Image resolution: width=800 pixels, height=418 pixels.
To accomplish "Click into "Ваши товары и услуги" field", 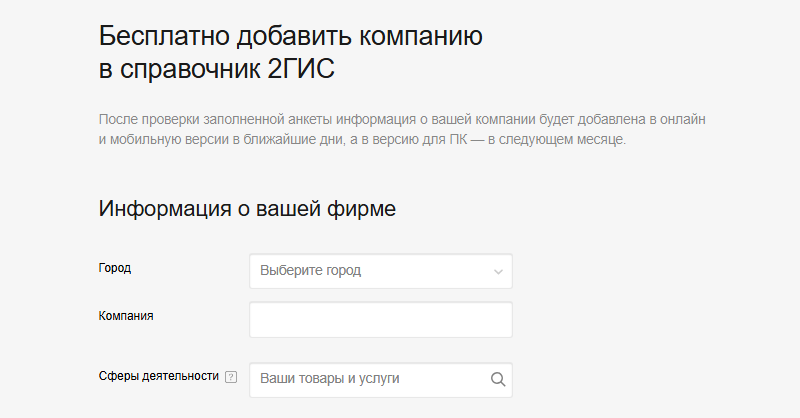I will click(x=368, y=380).
